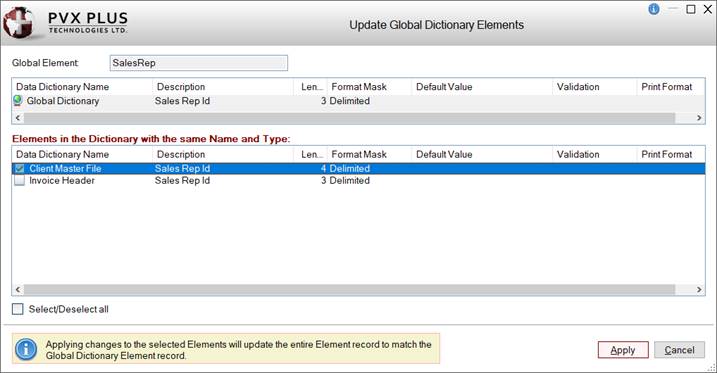Click left arrow of lower list scrollbar

point(18,289)
